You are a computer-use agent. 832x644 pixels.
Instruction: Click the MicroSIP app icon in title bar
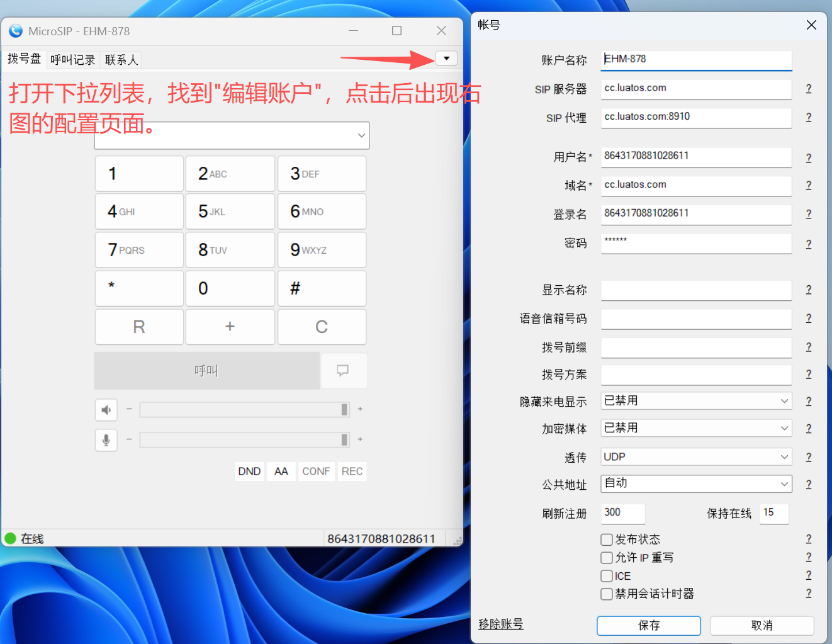16,31
